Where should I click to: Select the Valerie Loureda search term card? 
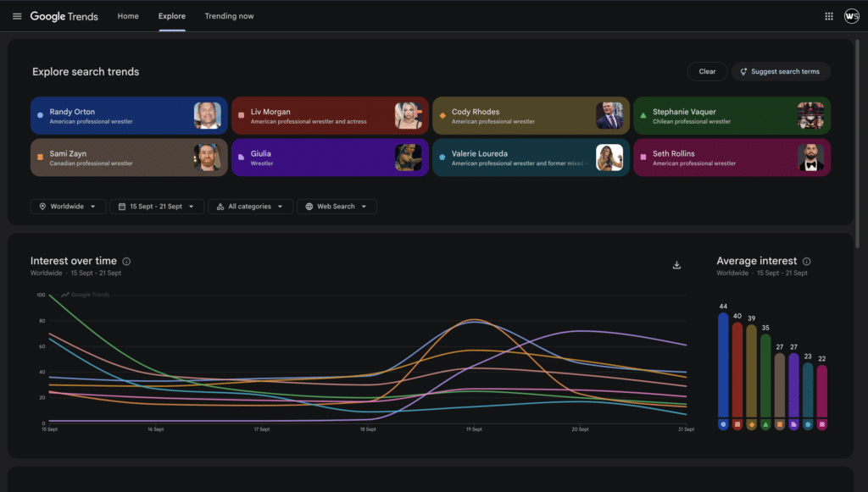point(531,158)
